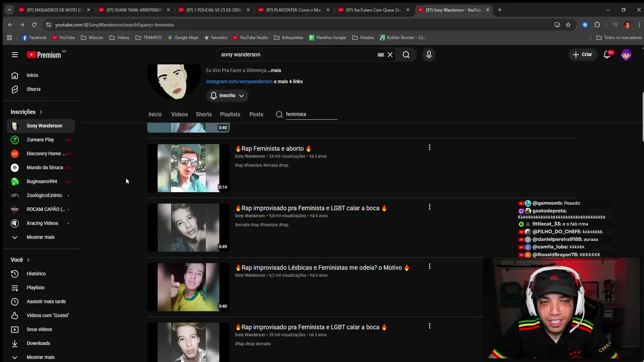This screenshot has width=644, height=362.
Task: Open the account avatar menu
Action: click(626, 55)
